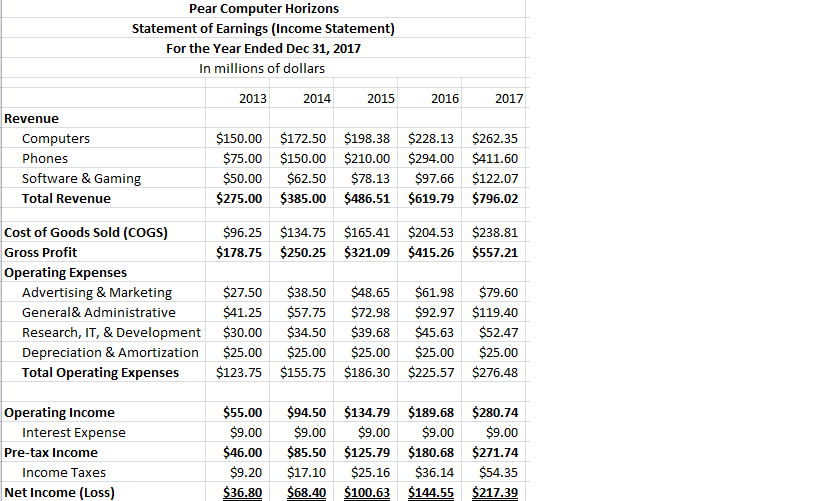Select Total Revenue 2017 value $796.02
The width and height of the screenshot is (816, 501).
tap(495, 198)
